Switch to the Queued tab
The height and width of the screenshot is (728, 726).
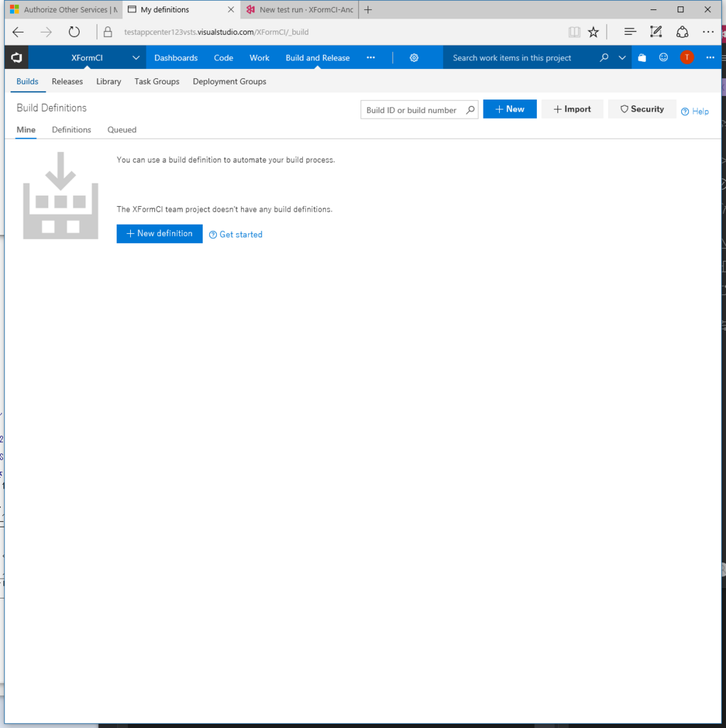pyautogui.click(x=122, y=129)
